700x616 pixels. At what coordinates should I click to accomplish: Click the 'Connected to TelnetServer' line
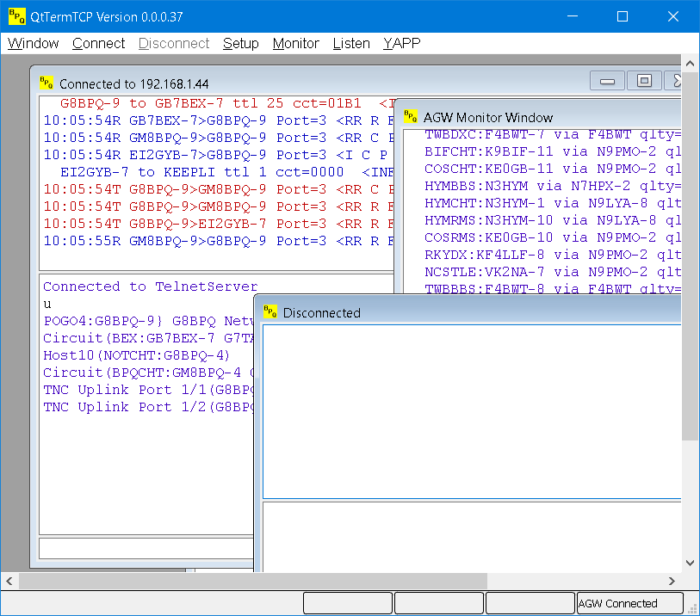click(x=151, y=286)
